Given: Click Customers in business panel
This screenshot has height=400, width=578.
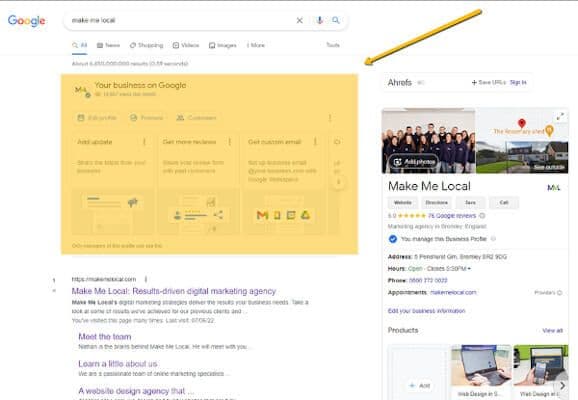Looking at the screenshot, I should coord(196,118).
